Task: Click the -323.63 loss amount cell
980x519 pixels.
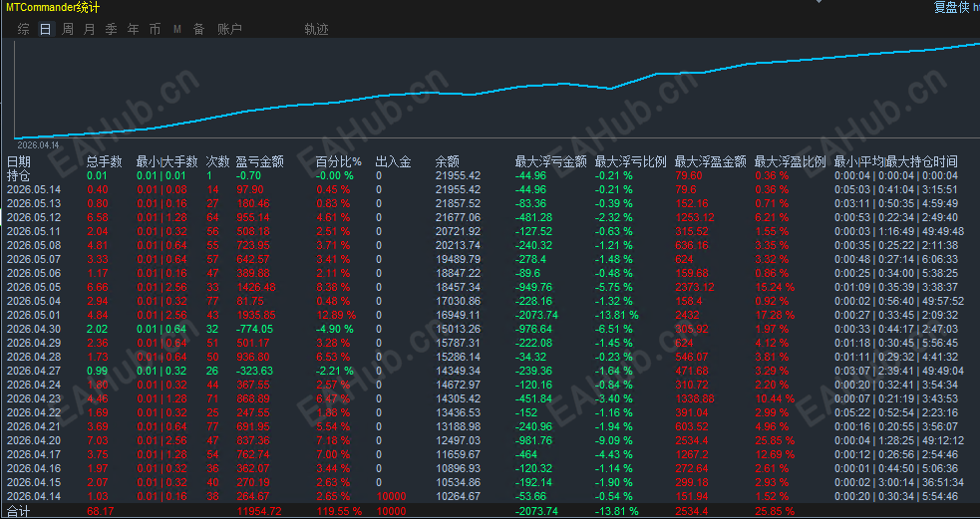Action: 253,371
